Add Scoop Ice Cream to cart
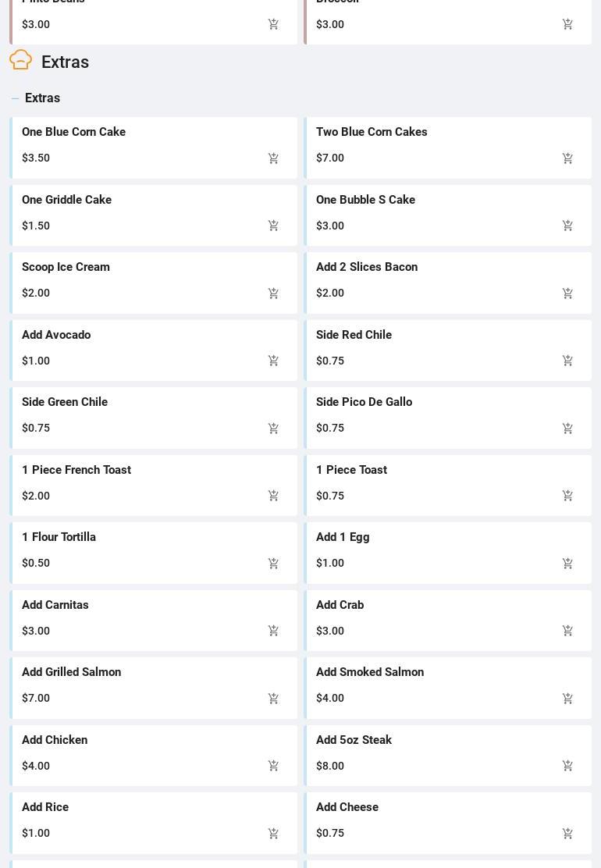Viewport: 601px width, 868px height. pyautogui.click(x=273, y=293)
